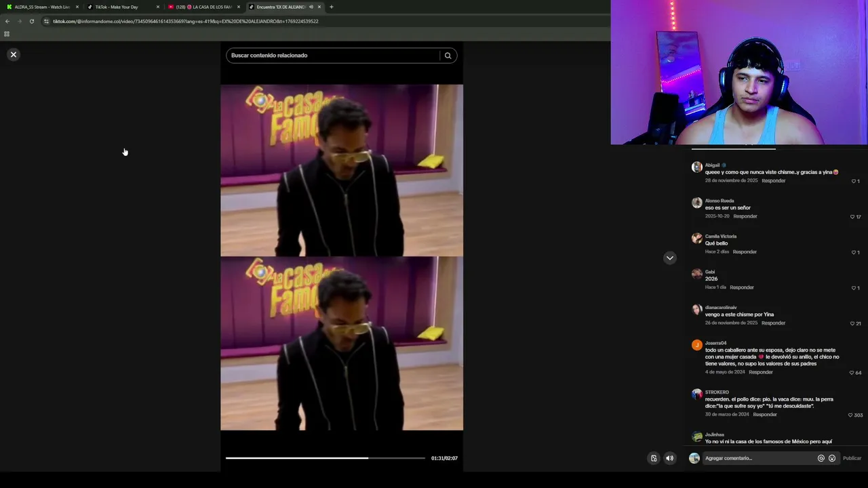Viewport: 868px width, 488px height.
Task: Open the apps grid icon in bookmarks bar
Action: pos(7,34)
